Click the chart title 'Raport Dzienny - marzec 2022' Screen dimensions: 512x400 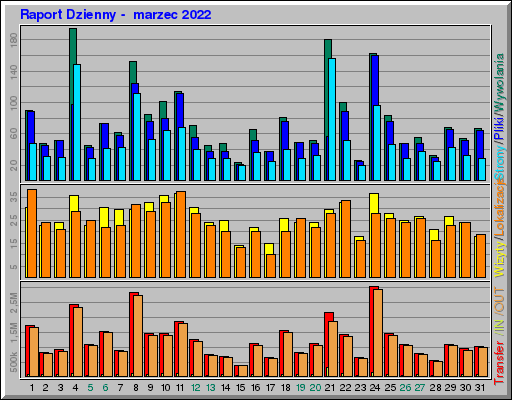pos(116,15)
